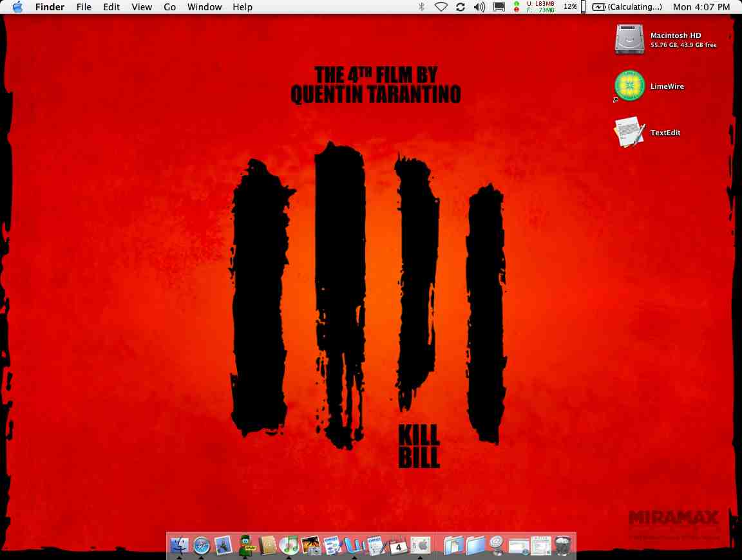Open the volume speaker menu
742x560 pixels.
click(x=479, y=6)
